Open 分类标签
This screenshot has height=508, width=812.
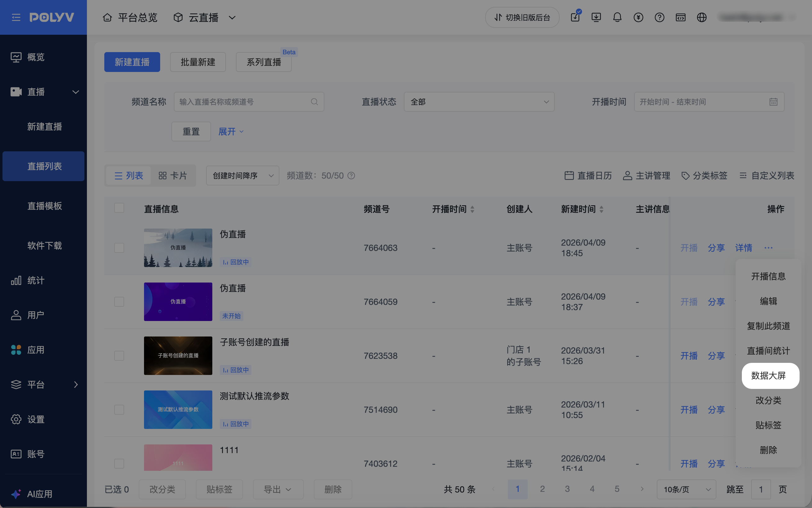pyautogui.click(x=704, y=176)
